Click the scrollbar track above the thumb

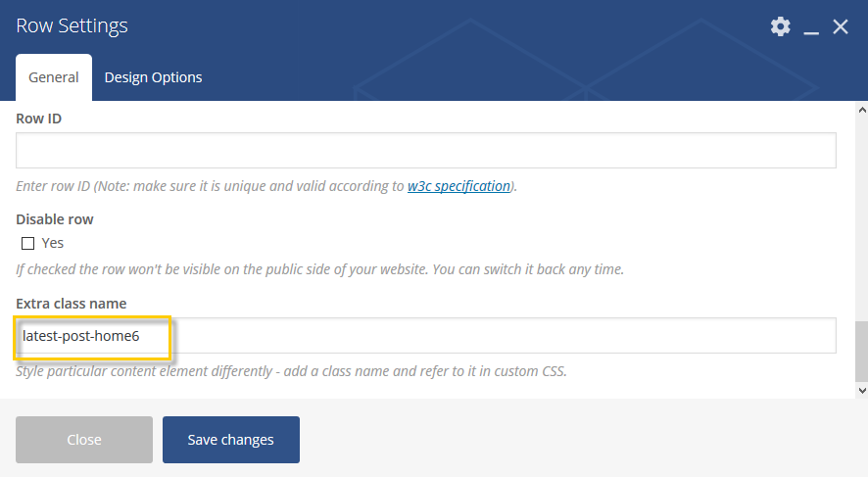point(862,218)
